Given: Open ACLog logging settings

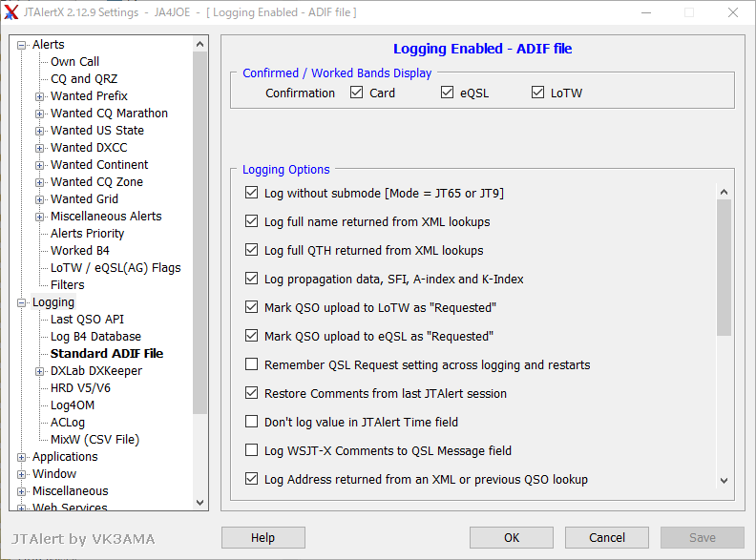Looking at the screenshot, I should click(68, 423).
